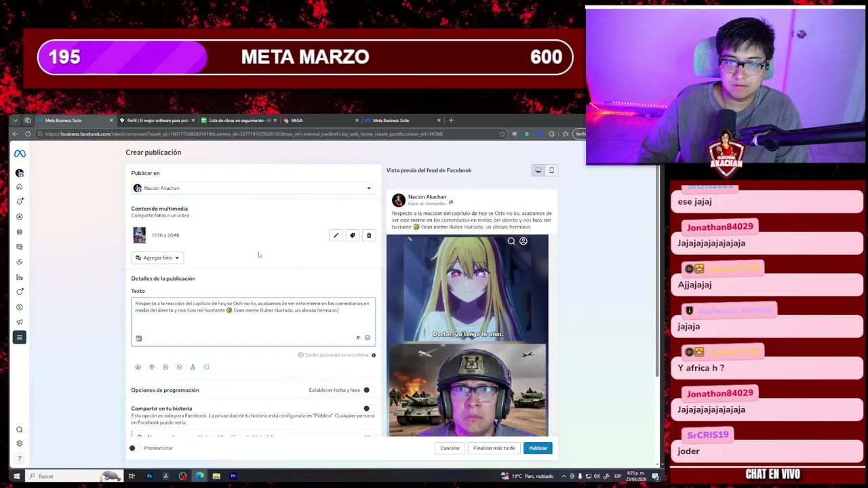Start A/B test flask icon
868x488 pixels.
(x=193, y=367)
